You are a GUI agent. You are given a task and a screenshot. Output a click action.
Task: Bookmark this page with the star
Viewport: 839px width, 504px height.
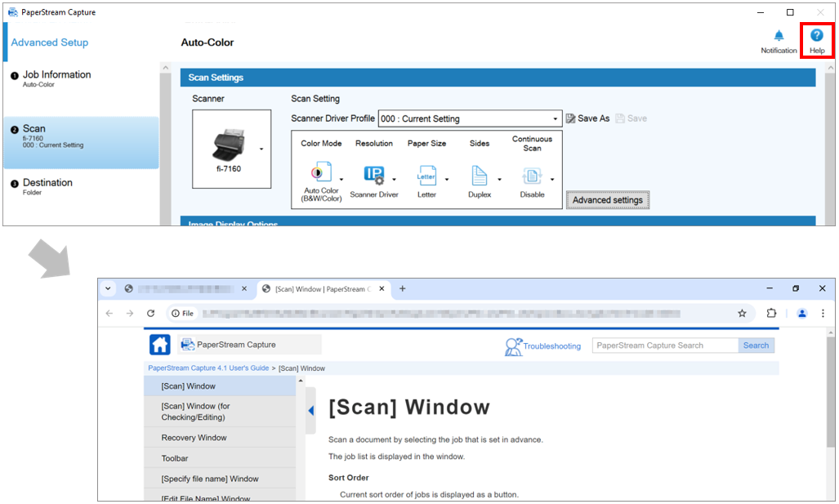click(742, 314)
